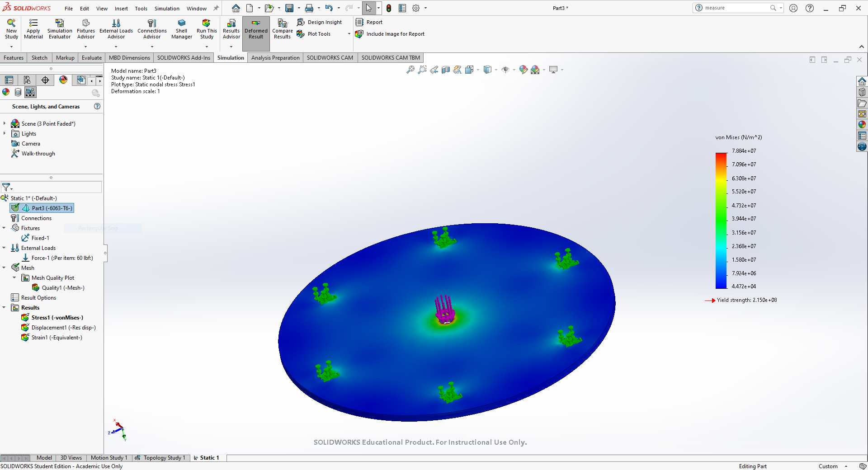
Task: Open ConfigurationManager crosshair tab
Action: click(x=45, y=80)
